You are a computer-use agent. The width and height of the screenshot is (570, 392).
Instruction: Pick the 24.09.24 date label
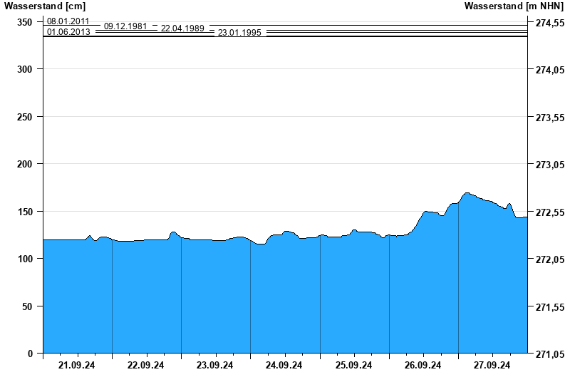pos(284,366)
